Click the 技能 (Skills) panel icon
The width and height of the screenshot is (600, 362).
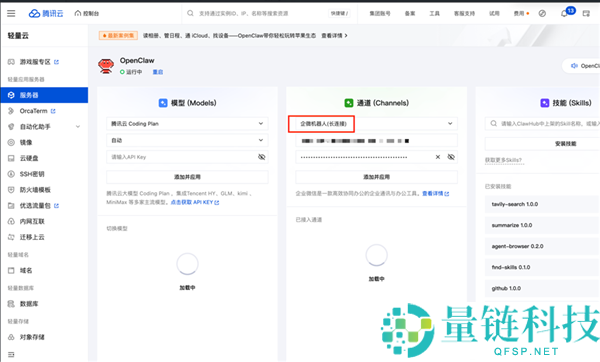[545, 103]
